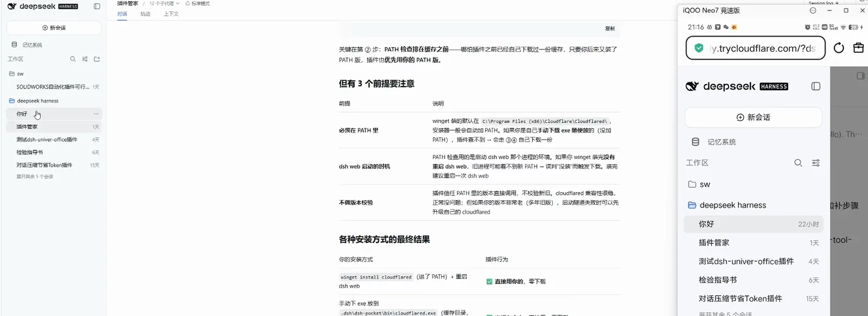Open SOLIDWORKS自动化插件可行 conversation on desktop
This screenshot has width=868, height=316.
[54, 87]
